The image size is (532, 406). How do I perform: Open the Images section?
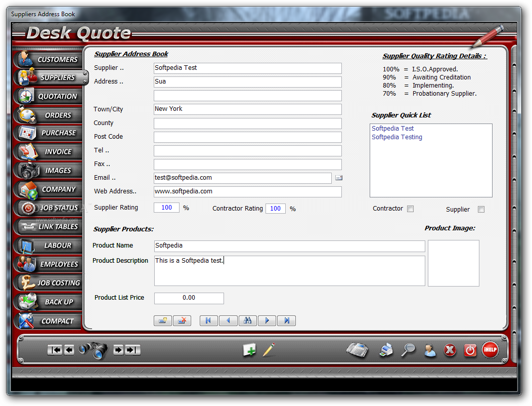[48, 170]
